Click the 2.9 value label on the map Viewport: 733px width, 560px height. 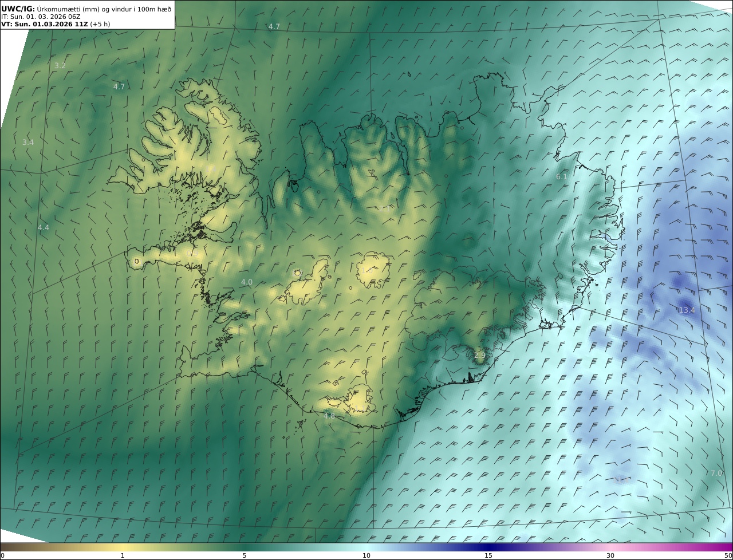point(480,356)
